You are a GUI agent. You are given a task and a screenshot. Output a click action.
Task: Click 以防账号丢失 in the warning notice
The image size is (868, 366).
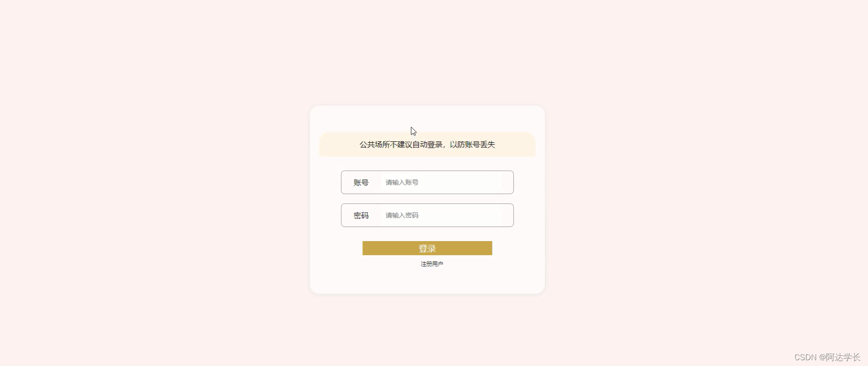473,144
